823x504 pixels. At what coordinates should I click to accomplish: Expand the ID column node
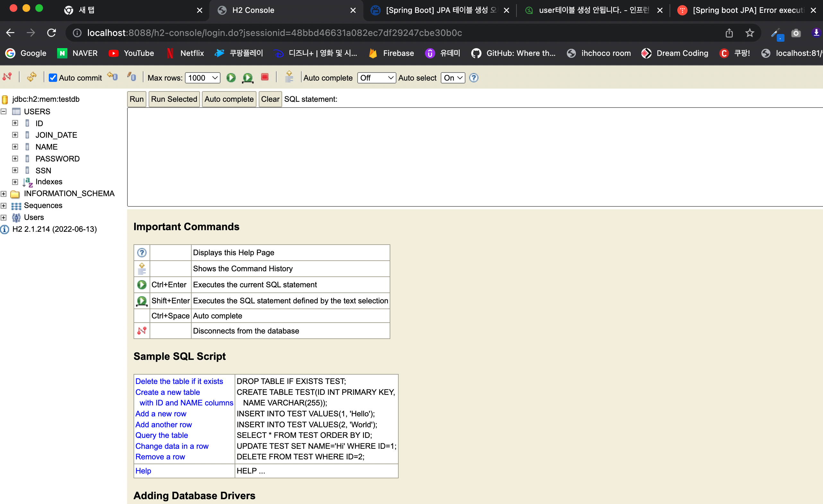(x=15, y=123)
